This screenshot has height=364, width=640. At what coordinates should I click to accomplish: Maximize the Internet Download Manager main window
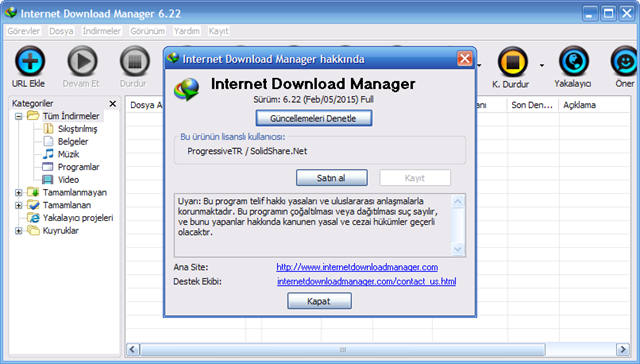click(608, 14)
